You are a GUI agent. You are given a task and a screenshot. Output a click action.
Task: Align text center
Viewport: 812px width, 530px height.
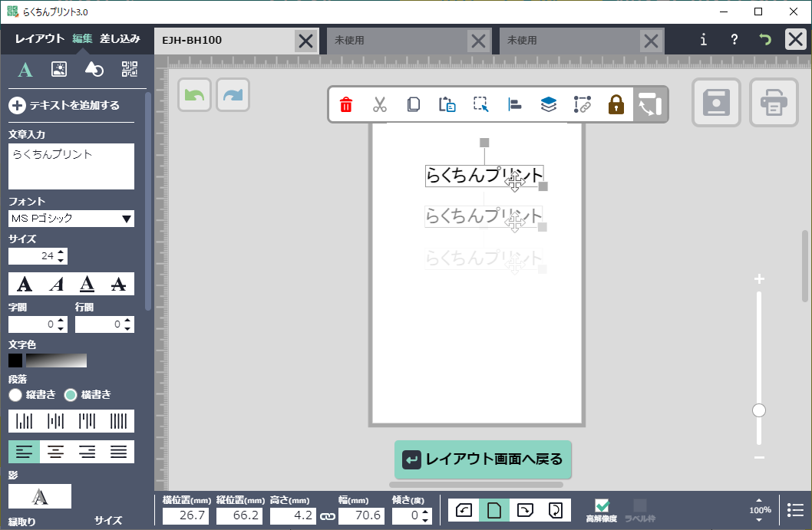click(x=56, y=452)
